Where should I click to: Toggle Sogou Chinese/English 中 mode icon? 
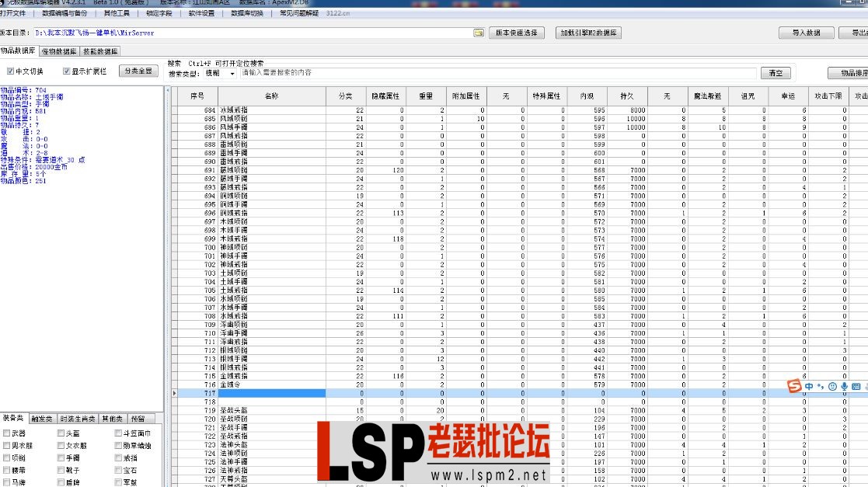point(809,386)
